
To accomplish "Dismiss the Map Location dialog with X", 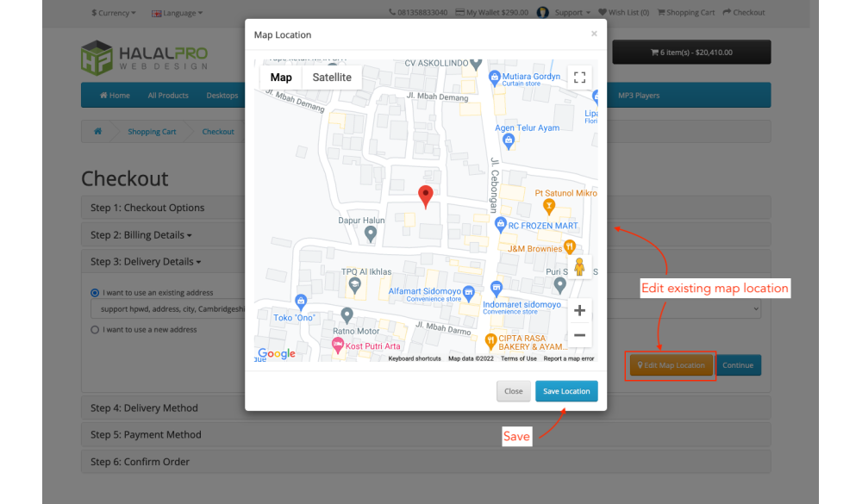I will point(593,34).
